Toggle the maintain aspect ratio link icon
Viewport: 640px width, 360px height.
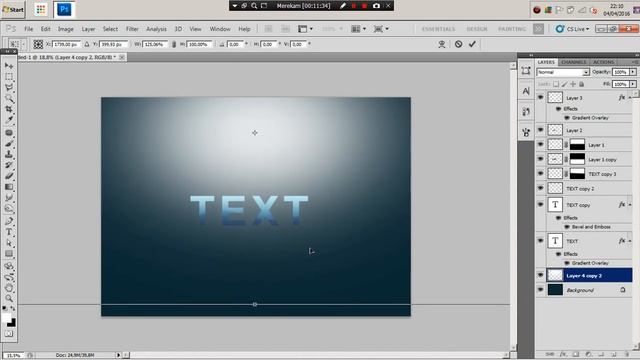tap(174, 44)
